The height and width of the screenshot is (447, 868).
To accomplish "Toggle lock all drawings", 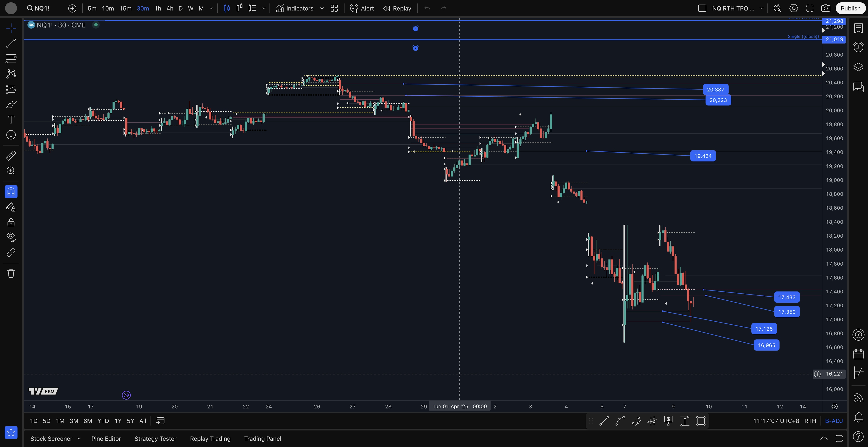I will (11, 222).
